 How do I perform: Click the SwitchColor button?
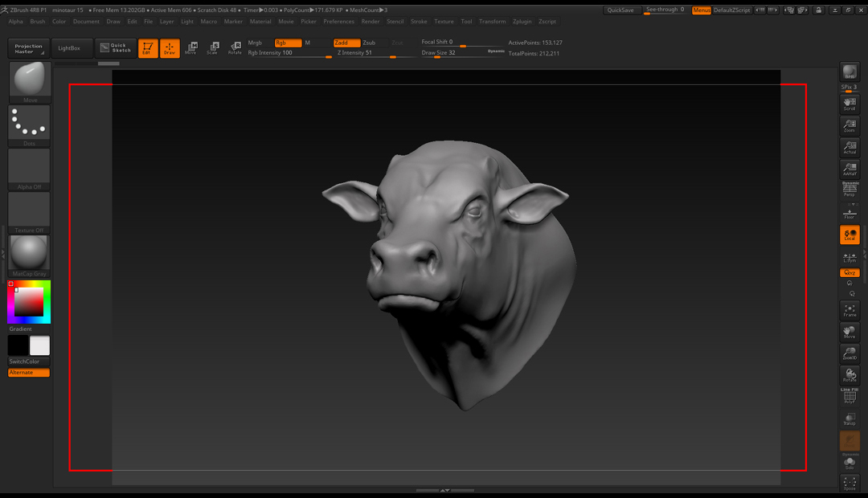29,361
